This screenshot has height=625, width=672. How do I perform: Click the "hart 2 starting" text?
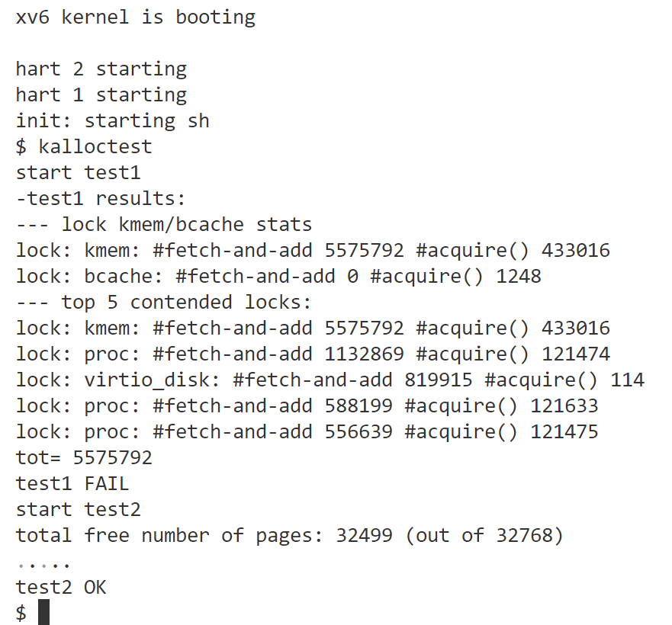(101, 69)
